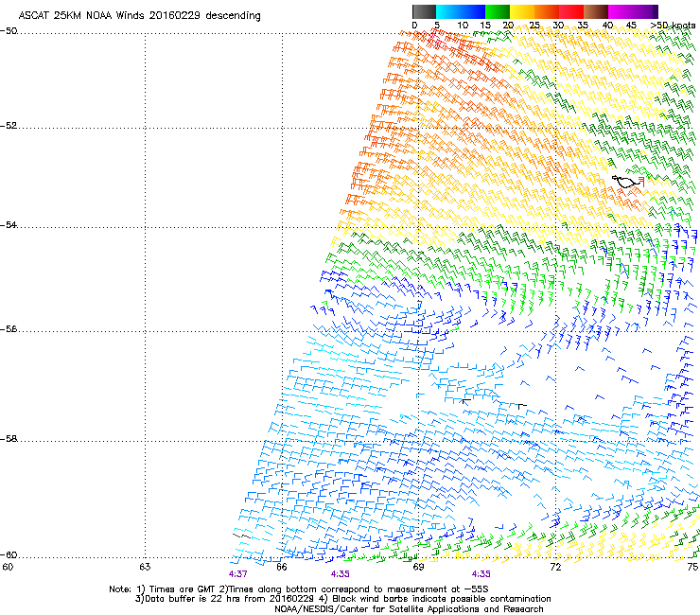The image size is (700, 615).
Task: Click the '-60' latitude axis label
Action: 9,554
